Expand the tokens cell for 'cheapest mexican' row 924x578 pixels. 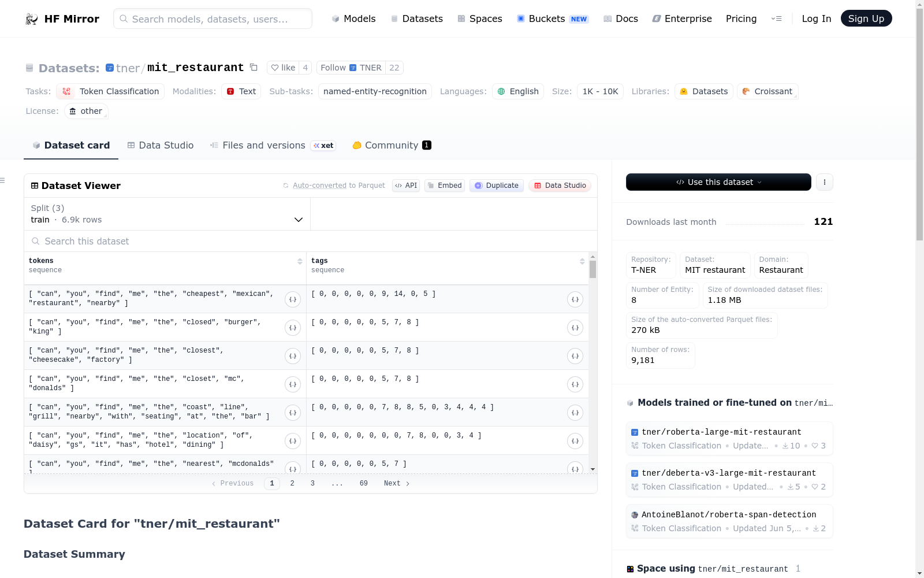pyautogui.click(x=293, y=299)
